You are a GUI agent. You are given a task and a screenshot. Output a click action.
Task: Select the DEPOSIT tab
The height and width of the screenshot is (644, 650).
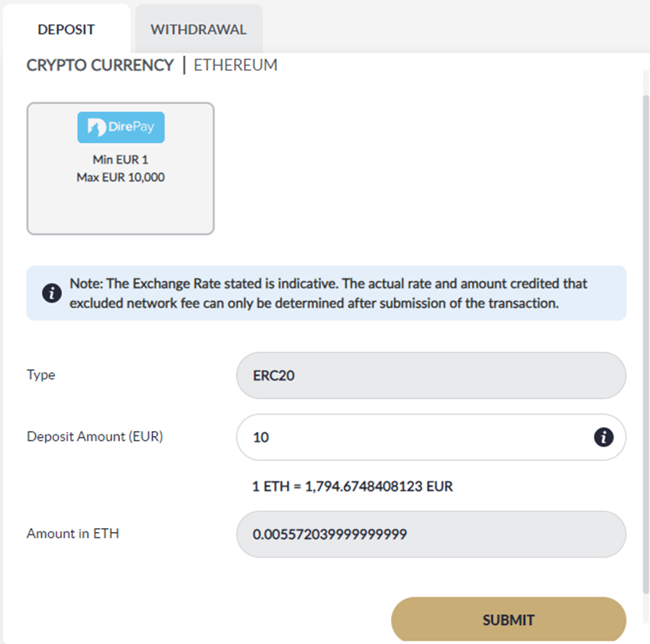66,29
